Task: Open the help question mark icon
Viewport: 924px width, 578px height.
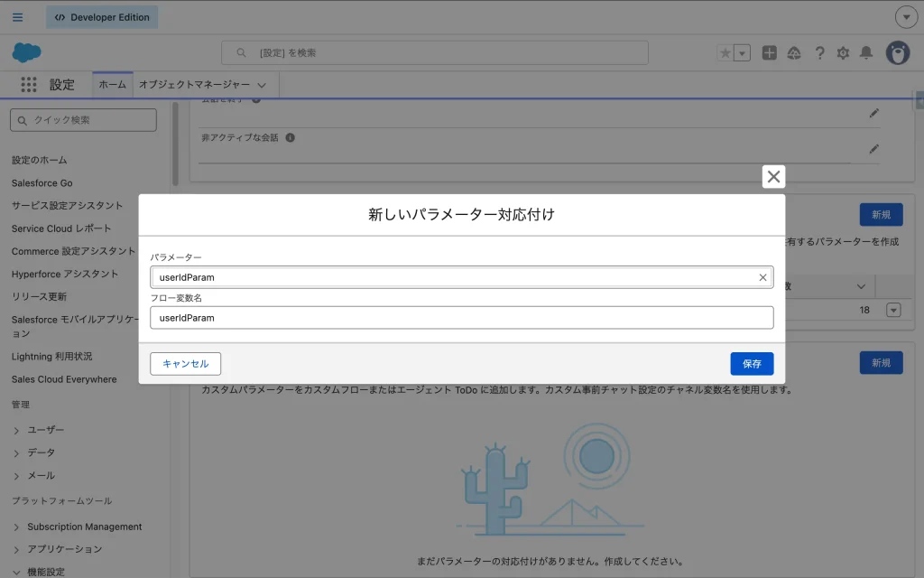Action: (x=819, y=53)
